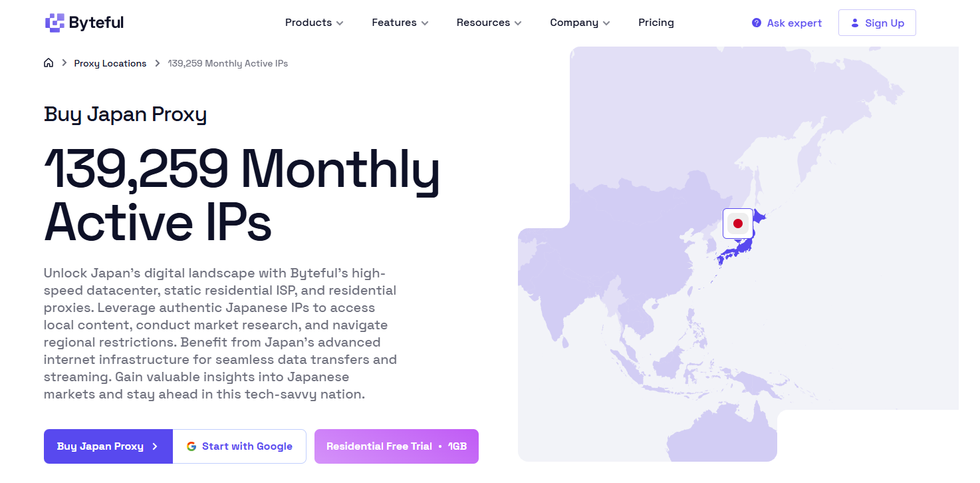
Task: Click the Google logo icon
Action: tap(191, 446)
